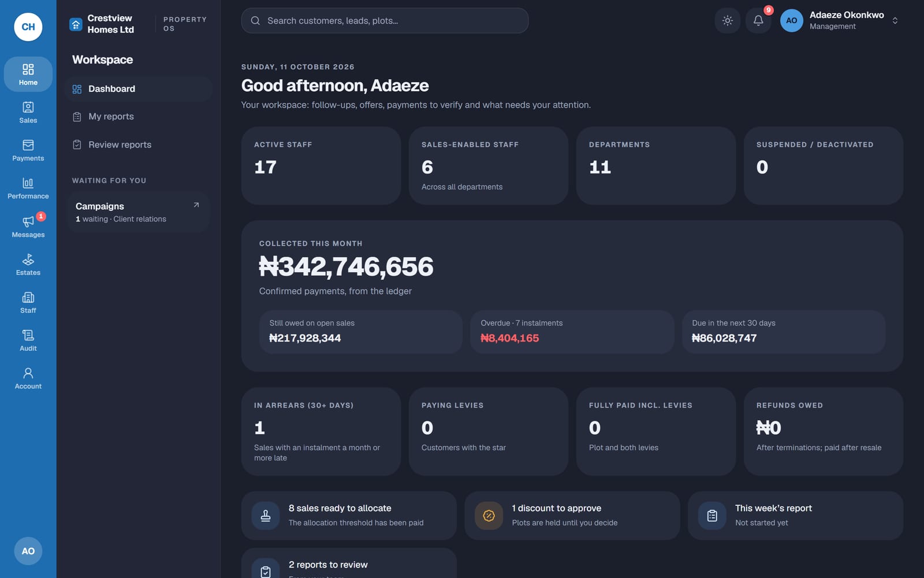The image size is (924, 578).
Task: Click the Paying Levies card
Action: (x=489, y=431)
